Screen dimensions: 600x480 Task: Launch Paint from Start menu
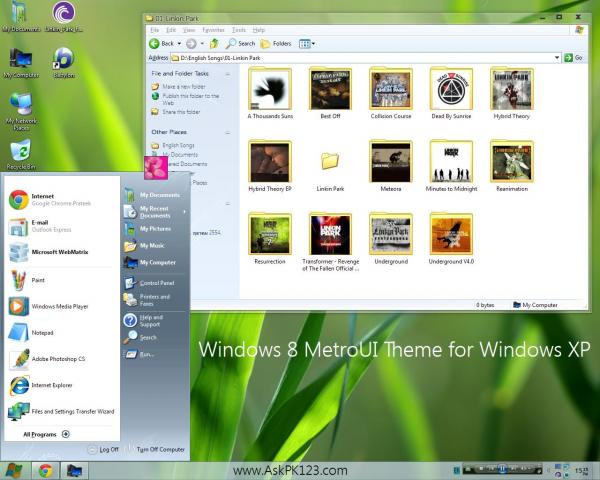61,280
